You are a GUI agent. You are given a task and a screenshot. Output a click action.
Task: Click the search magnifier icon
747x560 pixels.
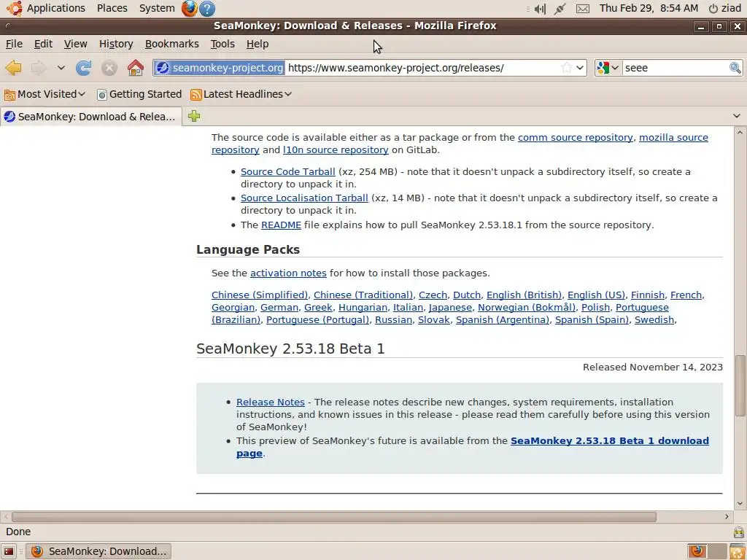735,68
